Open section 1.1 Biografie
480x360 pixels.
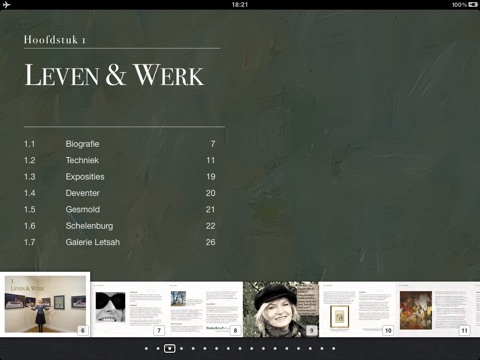point(119,144)
